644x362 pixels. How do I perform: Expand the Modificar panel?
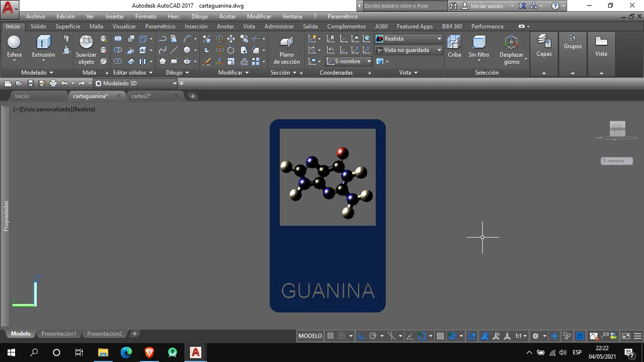pos(233,72)
